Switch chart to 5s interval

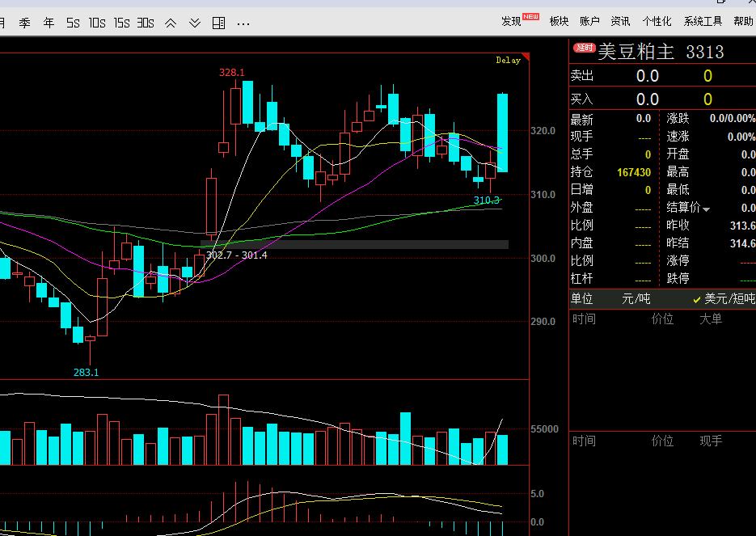point(73,23)
